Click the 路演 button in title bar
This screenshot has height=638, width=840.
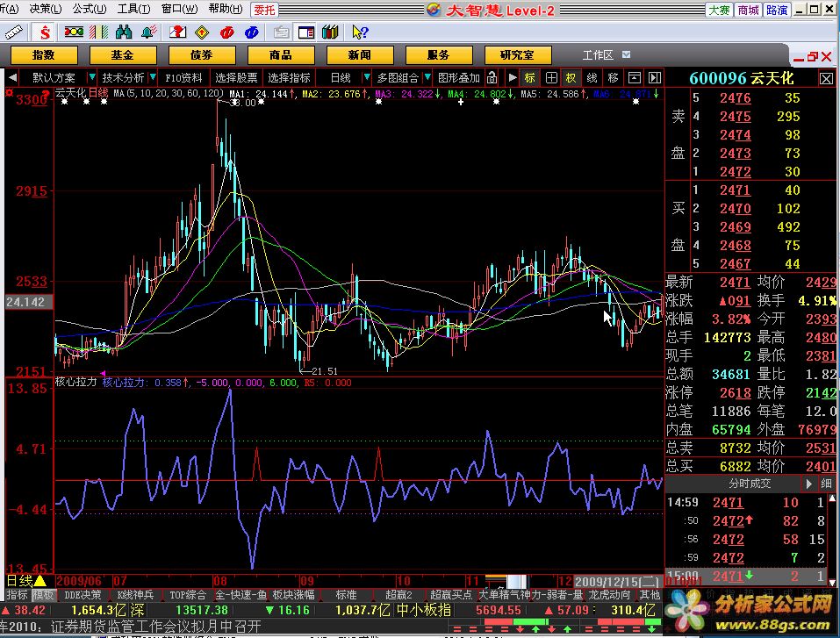coord(777,10)
